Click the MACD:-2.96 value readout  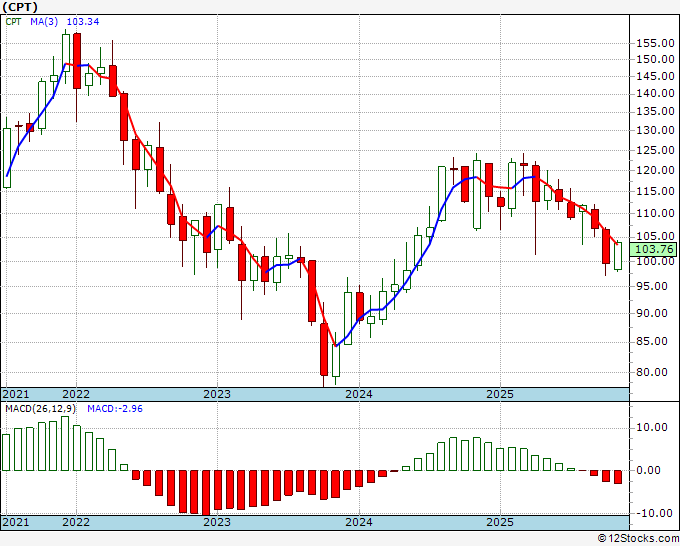coord(115,409)
